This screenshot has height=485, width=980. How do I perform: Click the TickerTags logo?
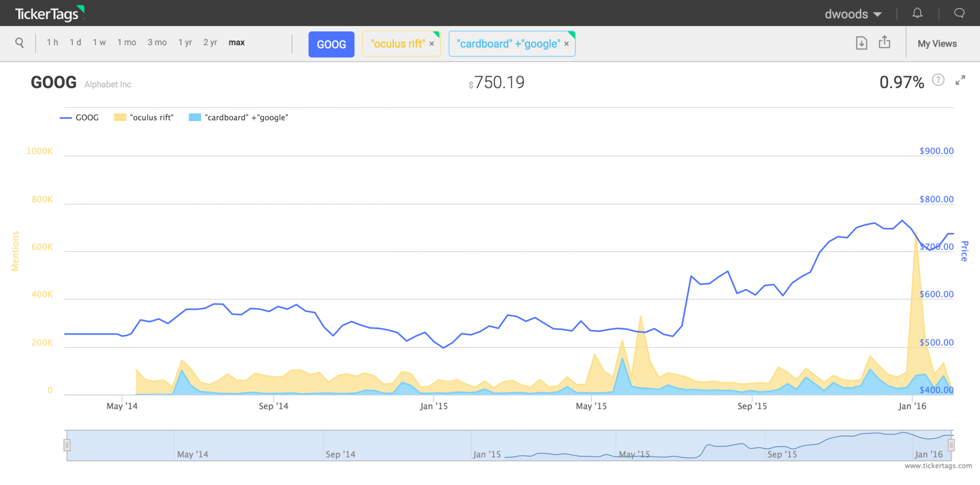click(49, 13)
